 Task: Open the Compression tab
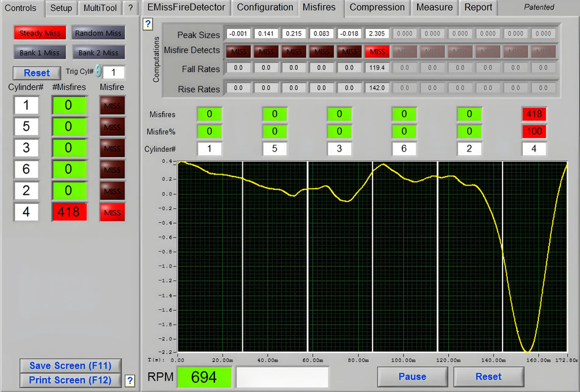[x=377, y=8]
